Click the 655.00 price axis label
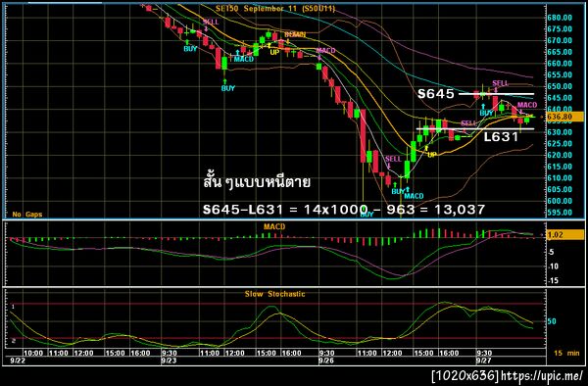The width and height of the screenshot is (588, 386). (x=560, y=75)
